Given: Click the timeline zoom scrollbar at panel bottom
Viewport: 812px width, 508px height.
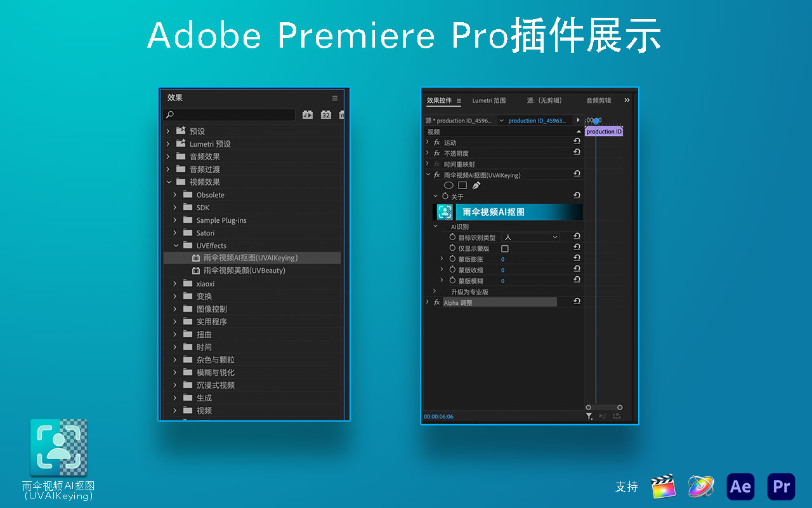Looking at the screenshot, I should coord(604,407).
